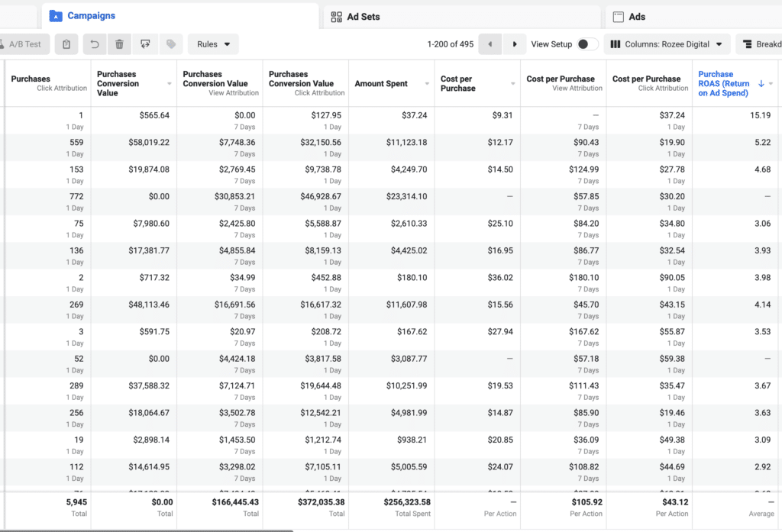
Task: Expand Amount Spent column menu arrow
Action: coord(427,84)
